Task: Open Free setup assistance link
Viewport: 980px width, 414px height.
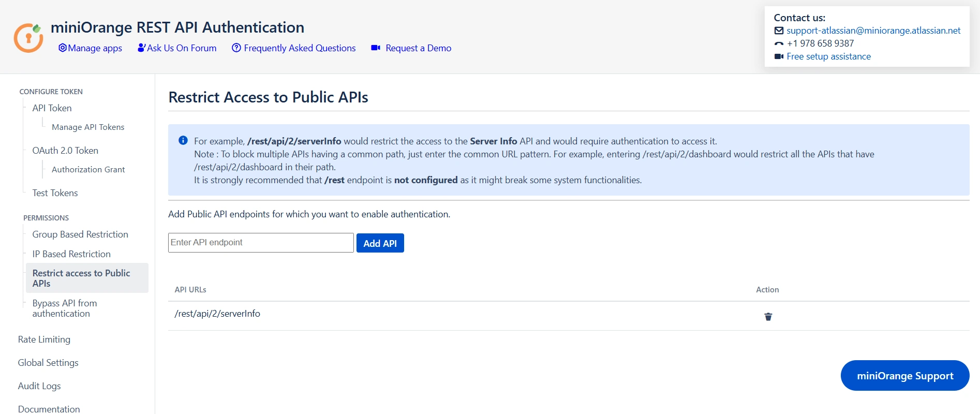Action: [x=828, y=56]
